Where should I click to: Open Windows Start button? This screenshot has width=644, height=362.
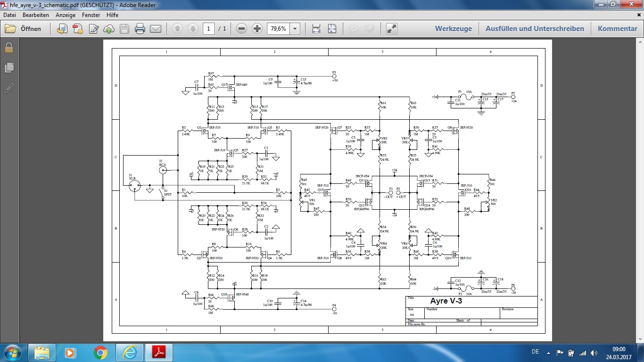click(x=12, y=353)
